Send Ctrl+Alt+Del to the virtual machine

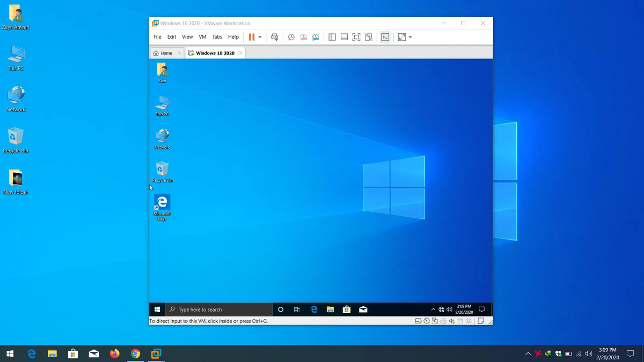pos(274,37)
